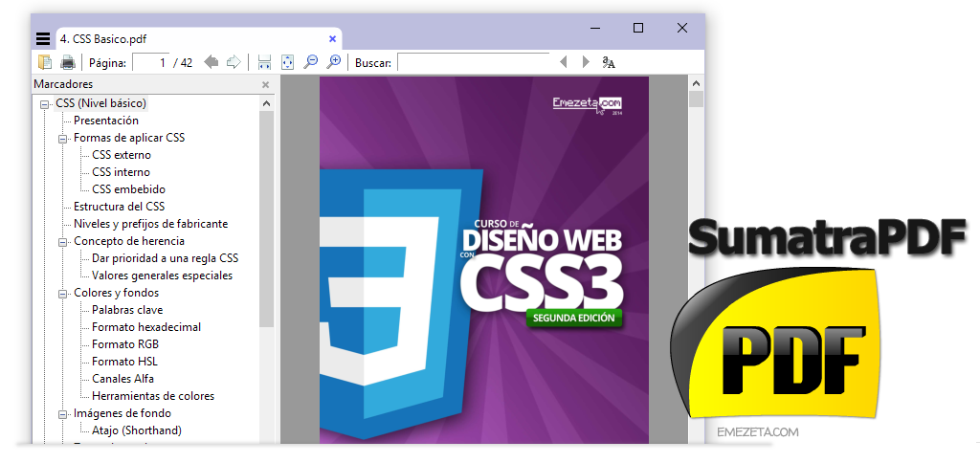Open Formas de aplicar CSS bookmark
Image resolution: width=980 pixels, height=463 pixels.
129,138
